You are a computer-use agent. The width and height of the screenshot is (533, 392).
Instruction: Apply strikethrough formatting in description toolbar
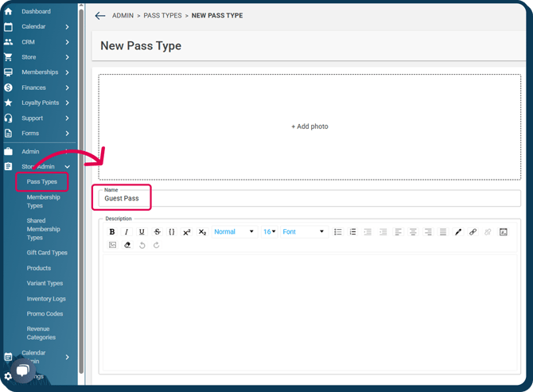coord(157,232)
